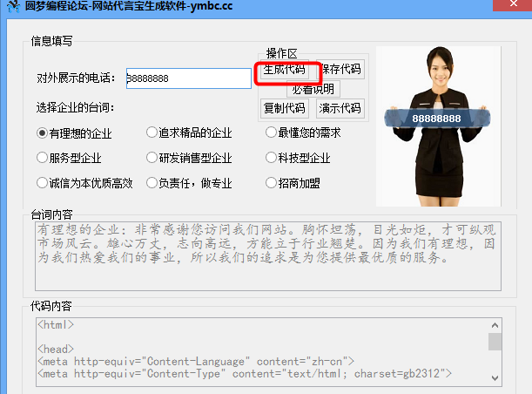Click the 保存代码 button
This screenshot has width=532, height=394.
340,70
